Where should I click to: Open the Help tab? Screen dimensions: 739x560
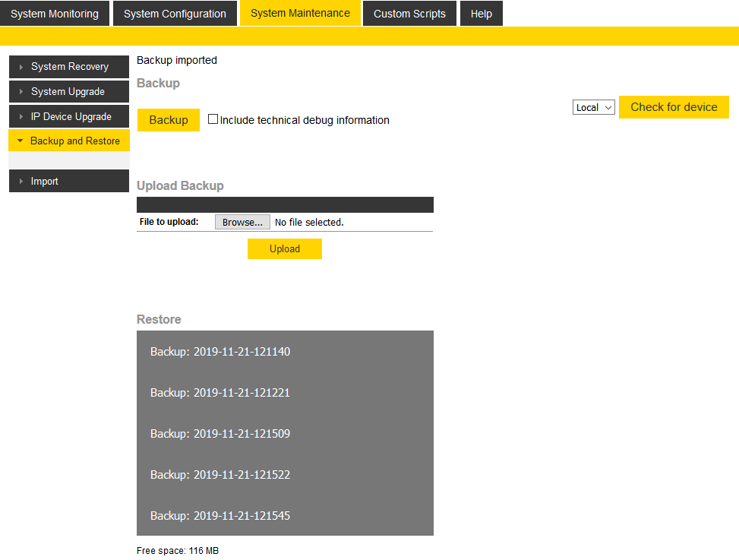481,14
